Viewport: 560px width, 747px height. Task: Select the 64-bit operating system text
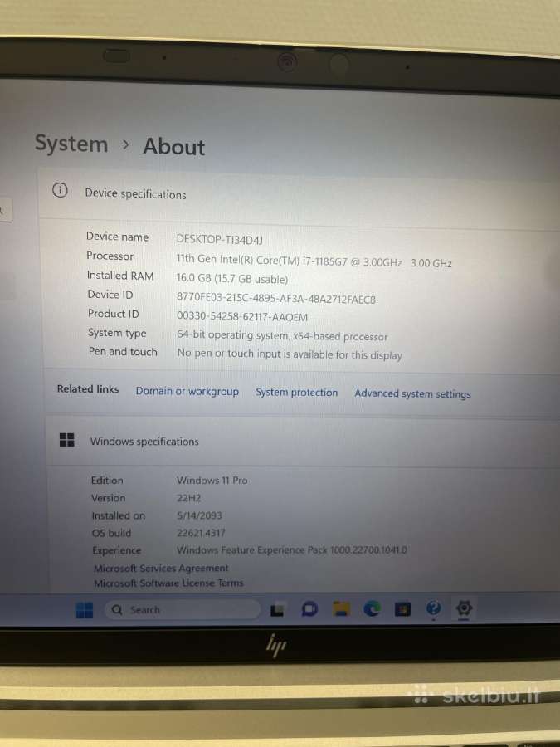(282, 336)
